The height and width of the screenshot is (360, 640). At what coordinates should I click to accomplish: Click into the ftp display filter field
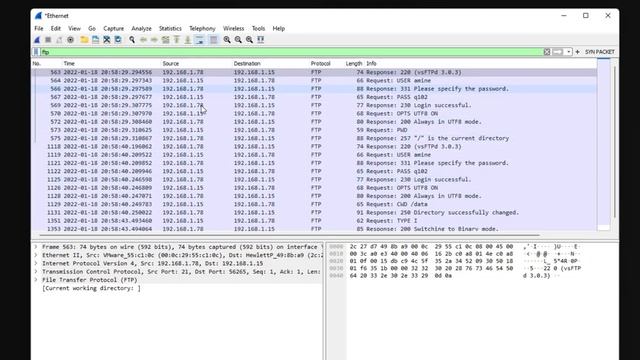coord(291,52)
